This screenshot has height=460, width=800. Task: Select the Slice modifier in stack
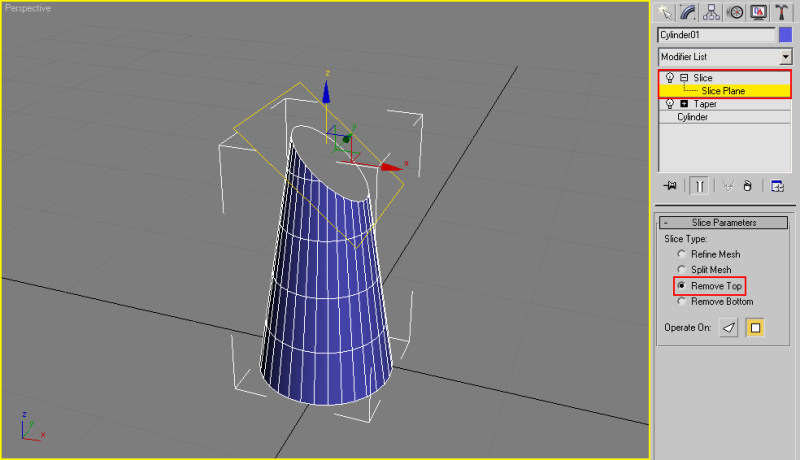click(703, 78)
